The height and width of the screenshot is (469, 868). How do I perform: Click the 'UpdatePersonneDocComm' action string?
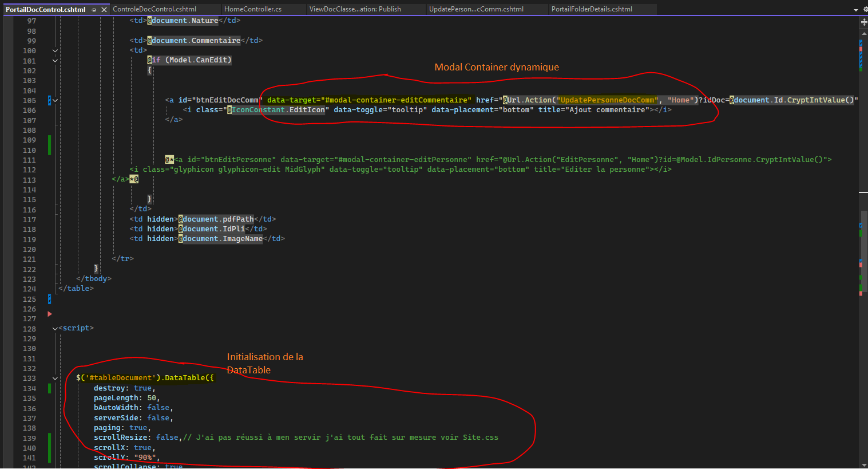point(607,100)
